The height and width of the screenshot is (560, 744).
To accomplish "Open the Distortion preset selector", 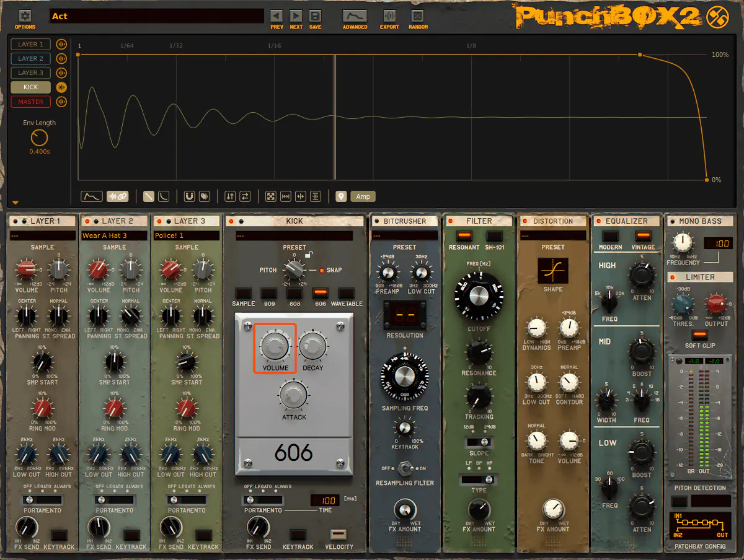I will (x=553, y=235).
